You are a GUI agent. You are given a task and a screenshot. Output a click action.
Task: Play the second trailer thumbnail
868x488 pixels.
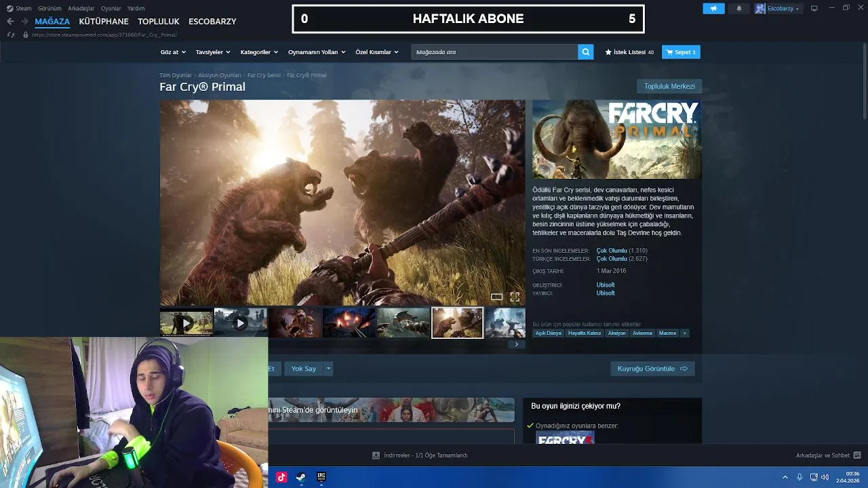pos(241,323)
